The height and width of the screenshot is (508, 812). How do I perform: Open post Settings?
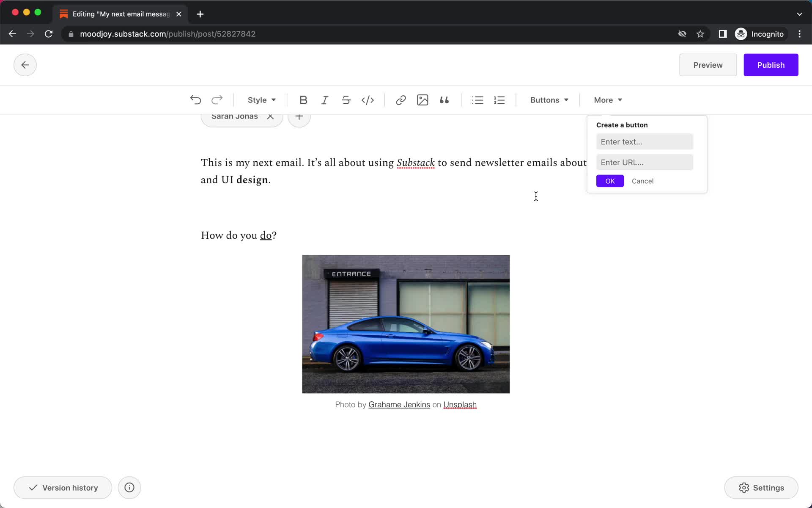click(x=761, y=488)
